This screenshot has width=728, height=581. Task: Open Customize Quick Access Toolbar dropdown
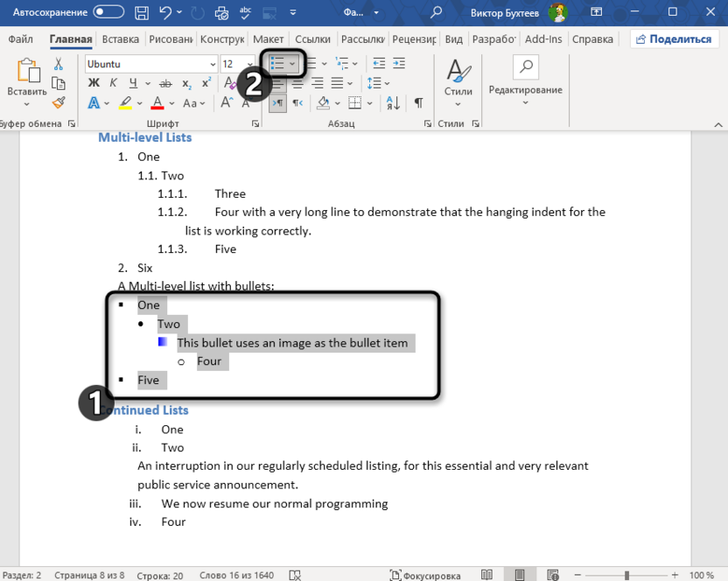coord(293,12)
